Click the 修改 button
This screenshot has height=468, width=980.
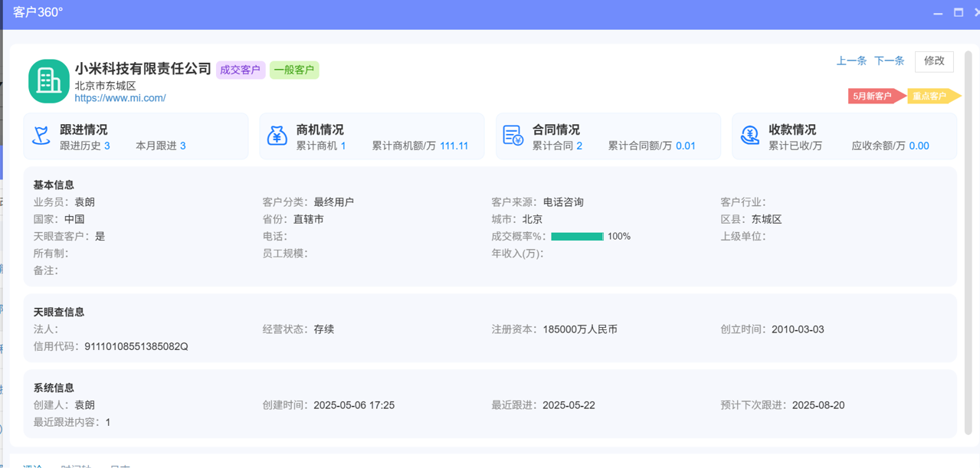click(934, 61)
